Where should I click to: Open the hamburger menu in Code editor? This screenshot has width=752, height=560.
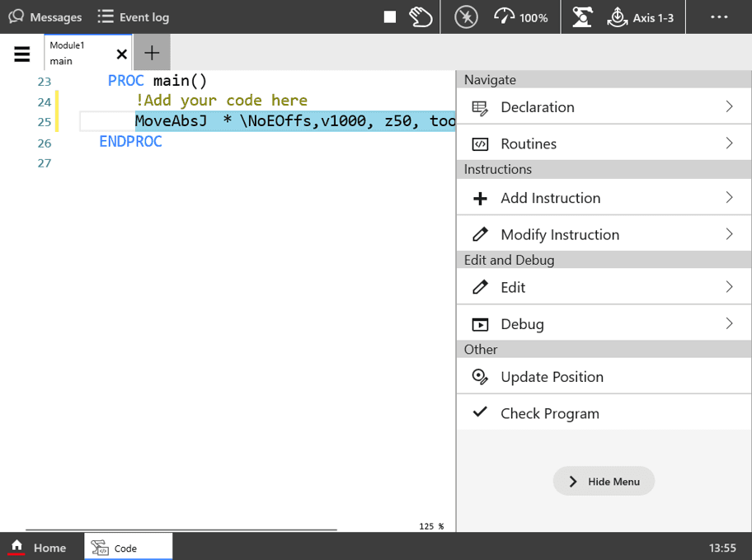click(22, 54)
